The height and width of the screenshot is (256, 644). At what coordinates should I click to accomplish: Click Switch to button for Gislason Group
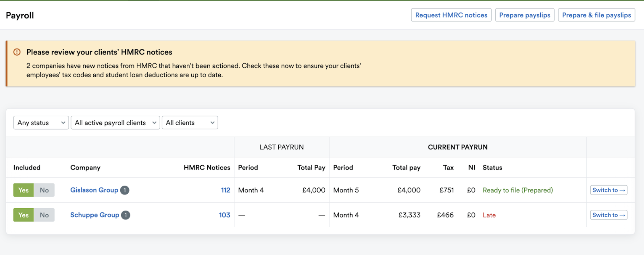tap(609, 190)
